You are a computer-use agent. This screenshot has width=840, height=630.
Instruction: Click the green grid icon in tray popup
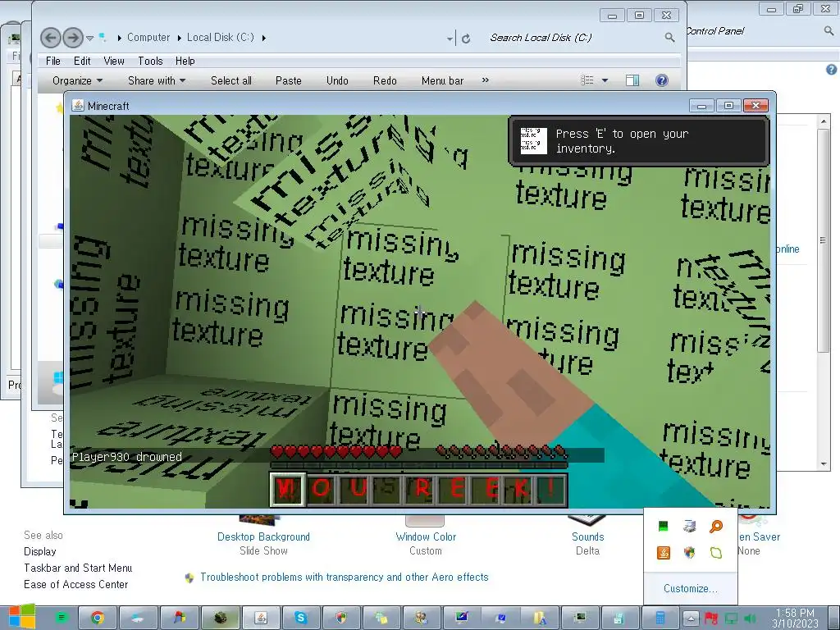point(663,527)
